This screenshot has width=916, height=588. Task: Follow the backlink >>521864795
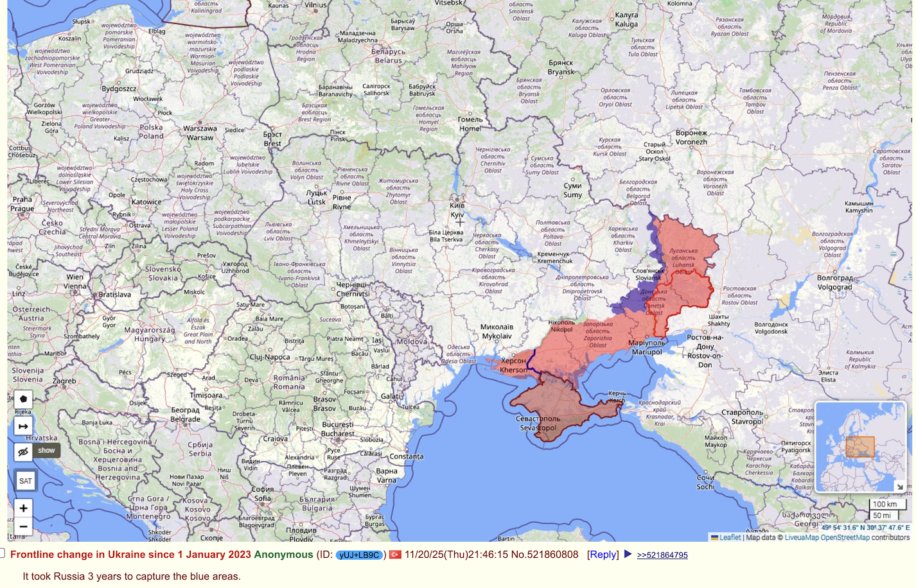pyautogui.click(x=662, y=555)
